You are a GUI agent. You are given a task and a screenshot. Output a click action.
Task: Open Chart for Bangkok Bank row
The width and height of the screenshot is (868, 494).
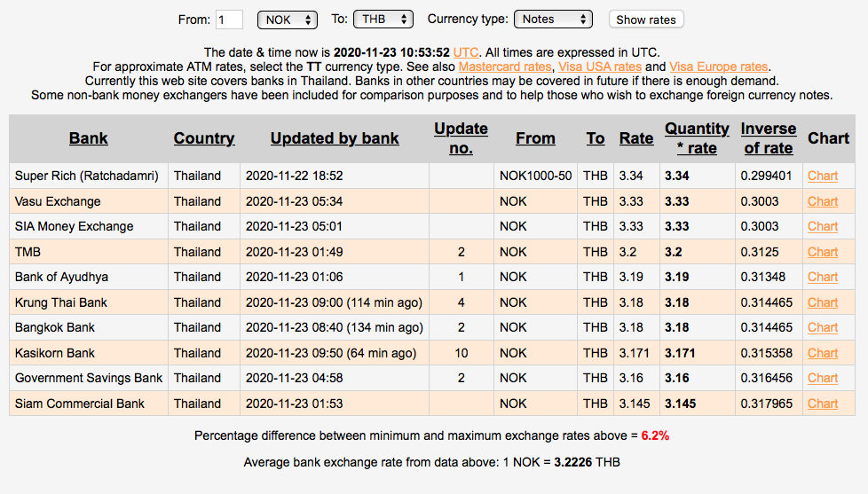click(822, 327)
